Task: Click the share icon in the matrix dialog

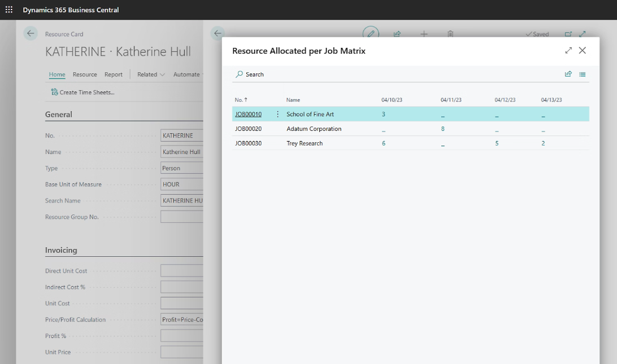Action: (x=568, y=74)
